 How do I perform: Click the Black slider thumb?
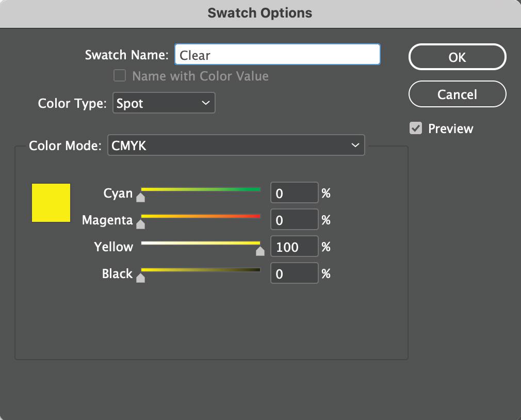pos(140,278)
